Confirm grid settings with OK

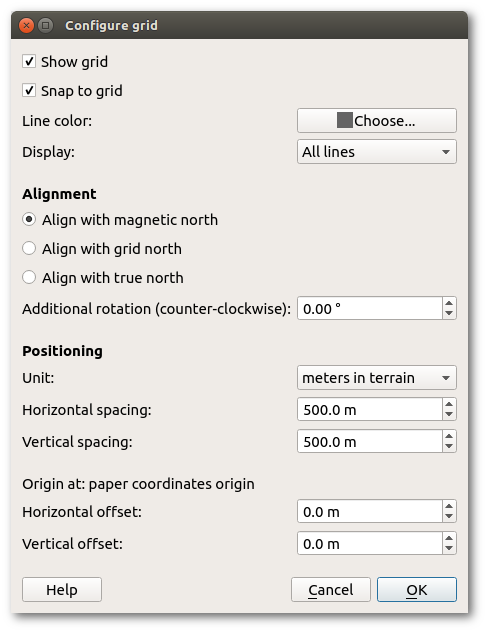coord(416,590)
